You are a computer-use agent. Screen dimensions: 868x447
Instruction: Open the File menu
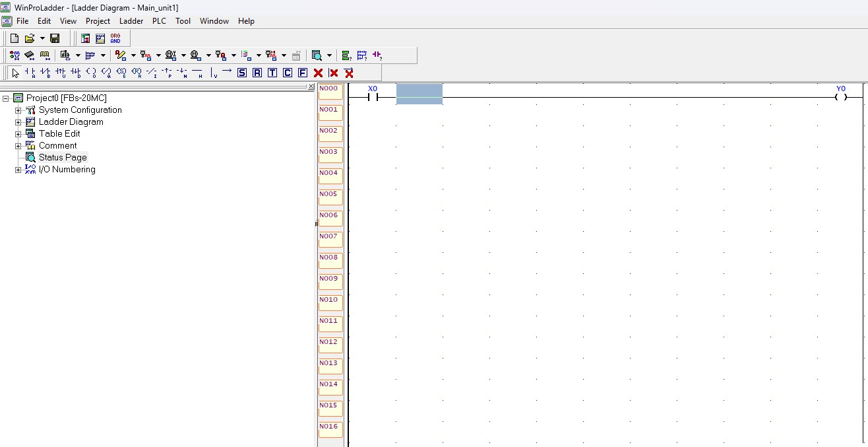(x=22, y=21)
